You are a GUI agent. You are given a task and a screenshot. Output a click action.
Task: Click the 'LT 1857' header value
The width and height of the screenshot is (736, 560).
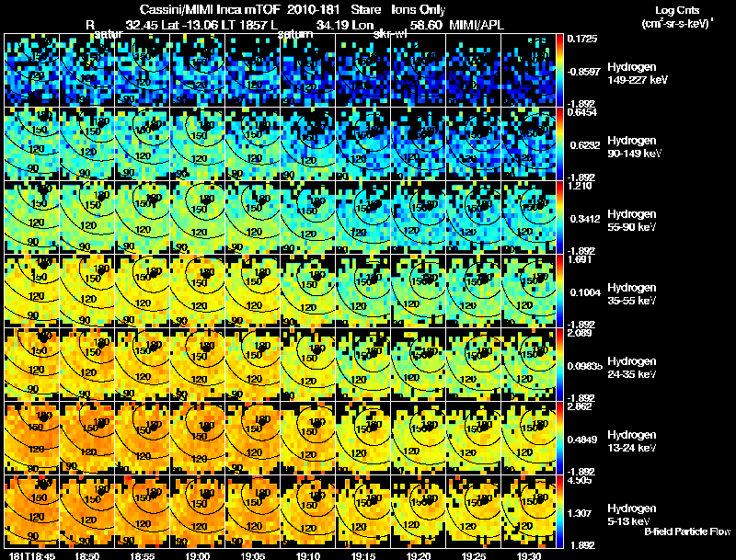tap(243, 25)
